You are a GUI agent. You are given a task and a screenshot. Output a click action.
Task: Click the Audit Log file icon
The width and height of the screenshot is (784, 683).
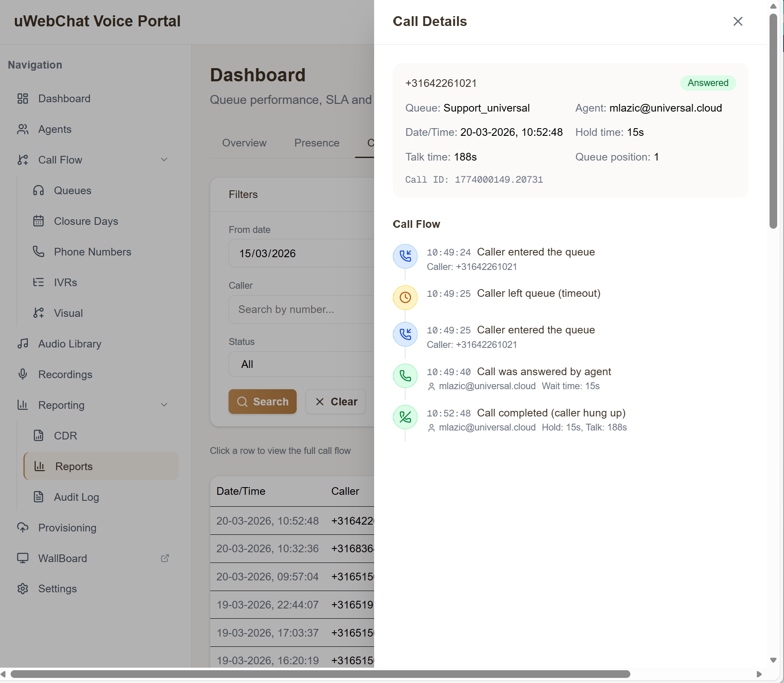[x=39, y=496]
